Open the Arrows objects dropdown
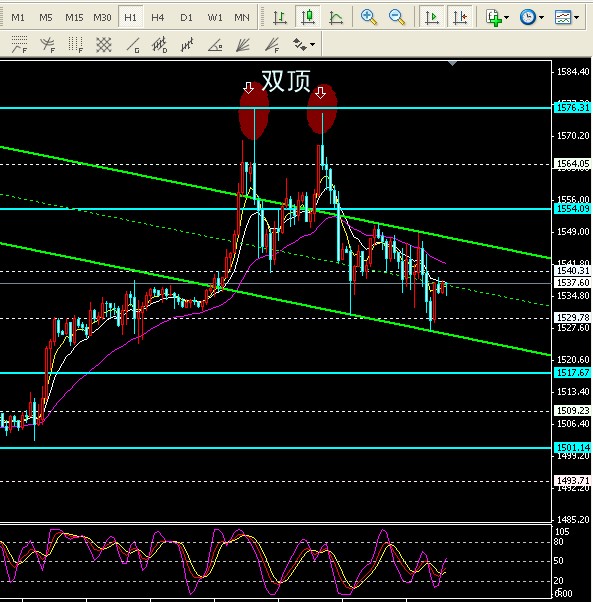Screen dimensions: 593x602 304,45
